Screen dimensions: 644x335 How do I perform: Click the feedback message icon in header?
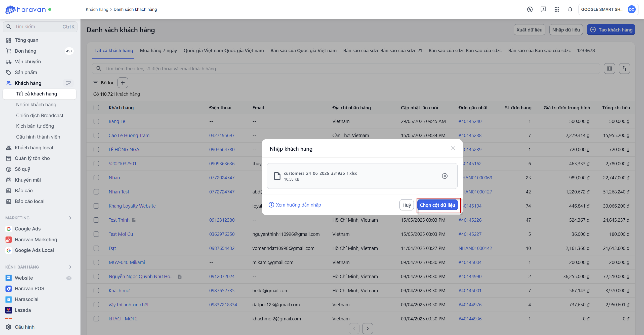(543, 9)
